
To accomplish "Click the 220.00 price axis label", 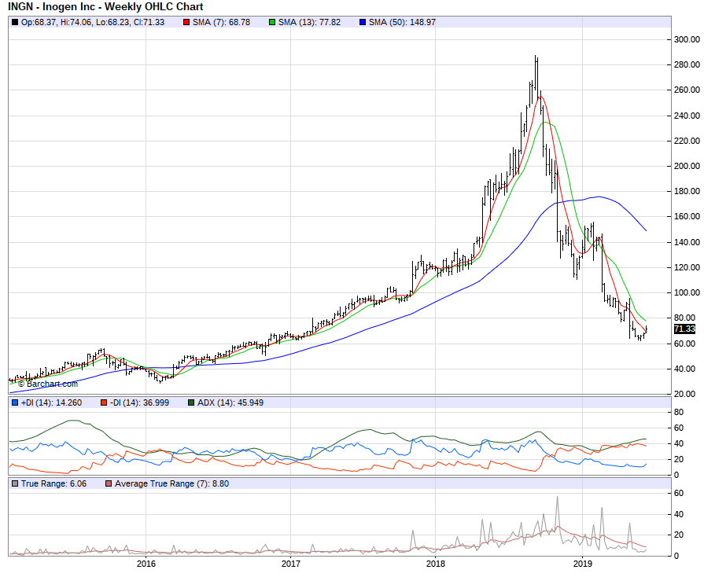I will [687, 141].
